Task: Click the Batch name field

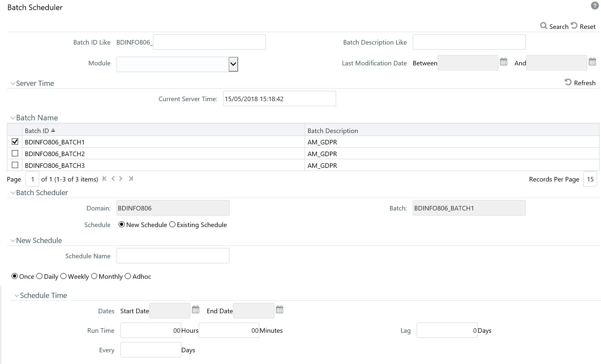Action: pyautogui.click(x=469, y=208)
